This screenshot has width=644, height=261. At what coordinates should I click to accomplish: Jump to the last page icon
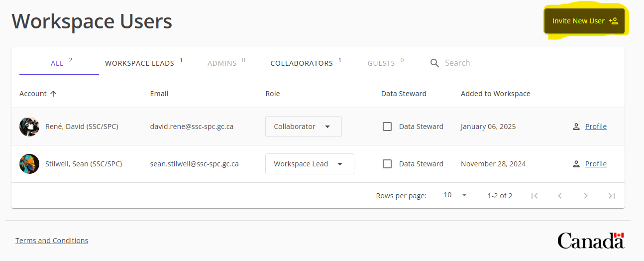point(612,196)
